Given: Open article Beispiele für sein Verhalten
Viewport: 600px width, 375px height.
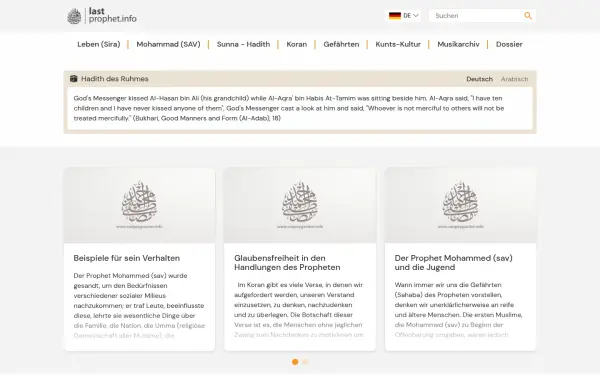Looking at the screenshot, I should (127, 258).
